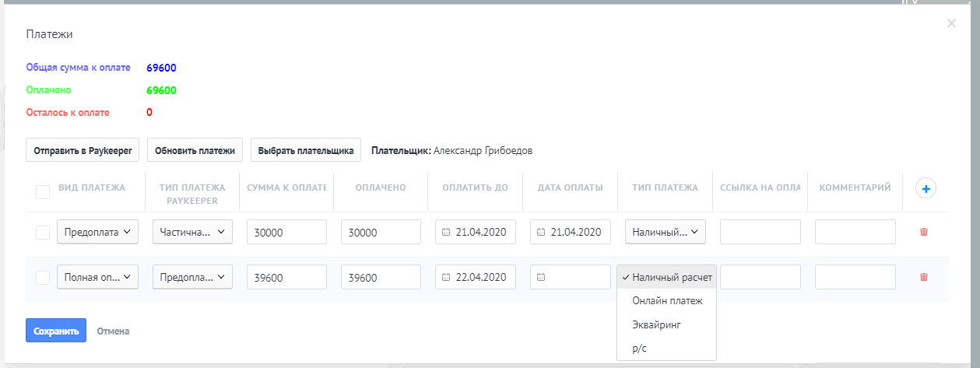Select Онлайн платеж from the dropdown list
Viewport: 980px width, 368px height.
click(x=667, y=301)
